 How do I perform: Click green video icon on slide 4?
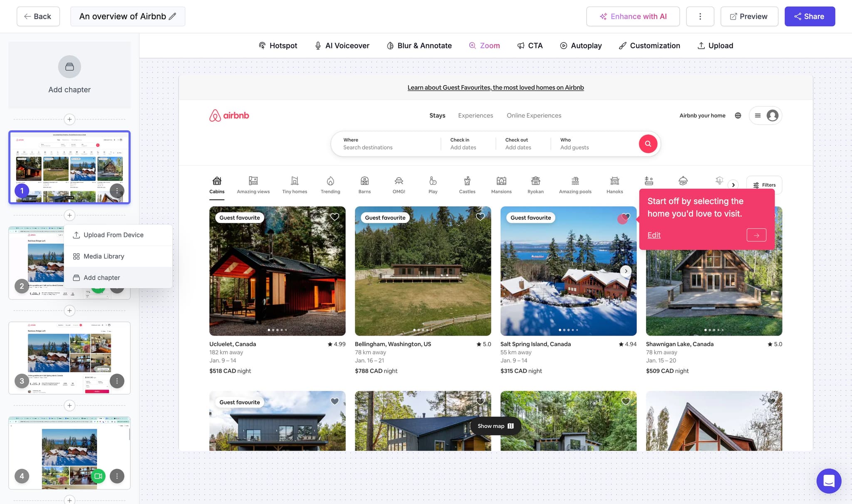point(98,476)
